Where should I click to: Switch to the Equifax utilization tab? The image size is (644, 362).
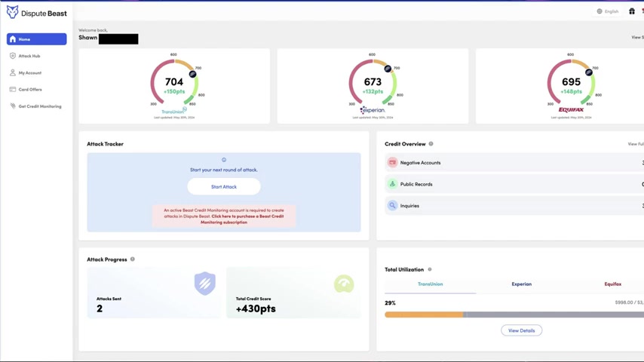pyautogui.click(x=612, y=284)
